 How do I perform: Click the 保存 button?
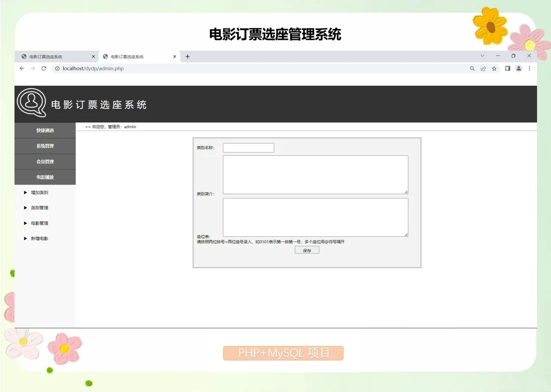click(306, 249)
